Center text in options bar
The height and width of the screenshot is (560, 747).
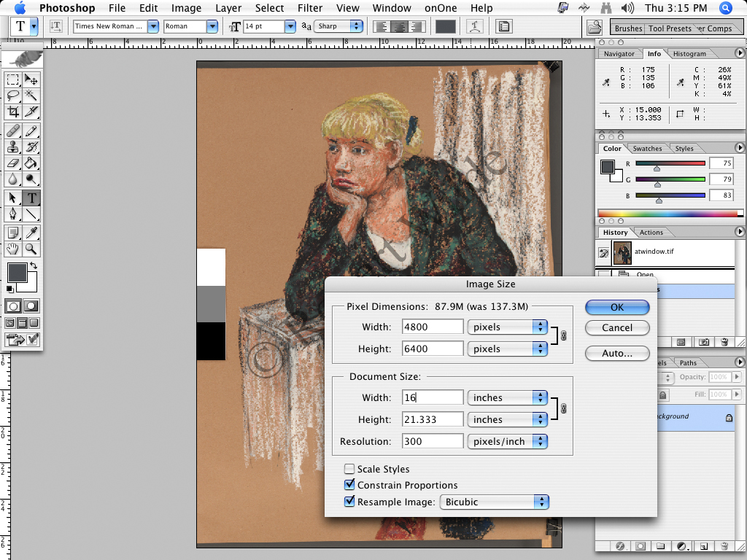click(x=399, y=27)
